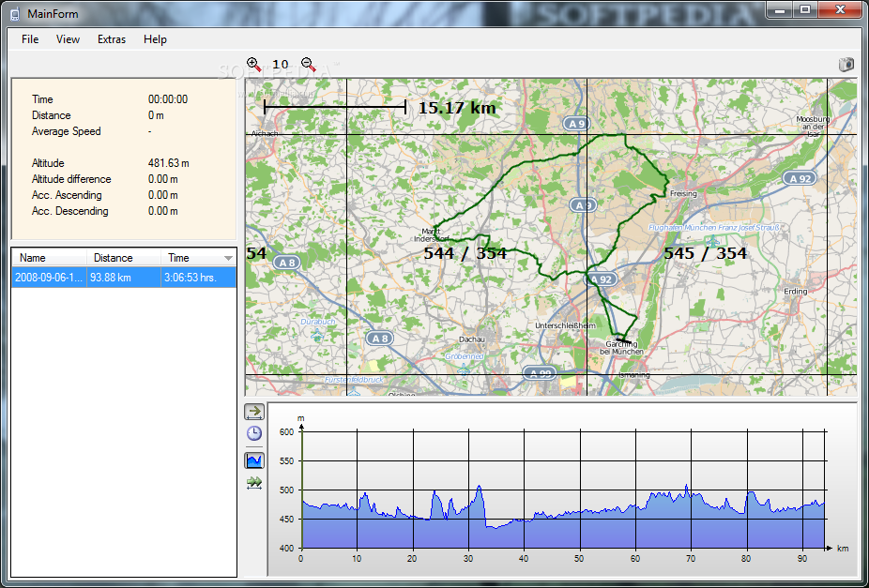
Task: Click the 600 m altitude axis label
Action: pos(286,432)
